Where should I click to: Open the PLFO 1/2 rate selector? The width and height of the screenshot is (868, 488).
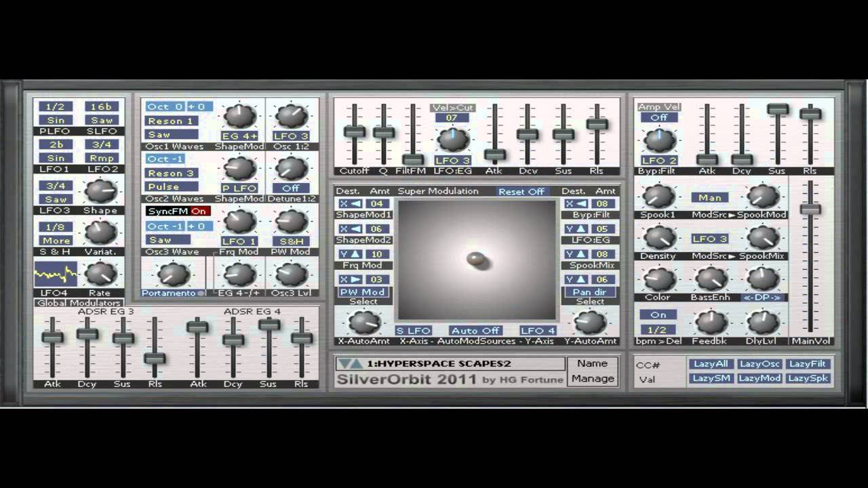coord(56,106)
